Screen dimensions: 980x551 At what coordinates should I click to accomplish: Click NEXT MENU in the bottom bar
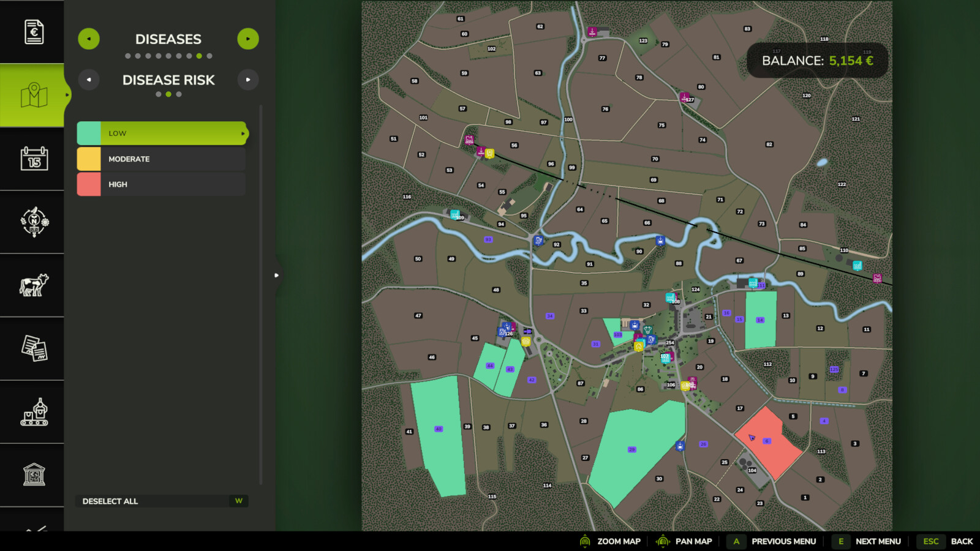[867, 541]
